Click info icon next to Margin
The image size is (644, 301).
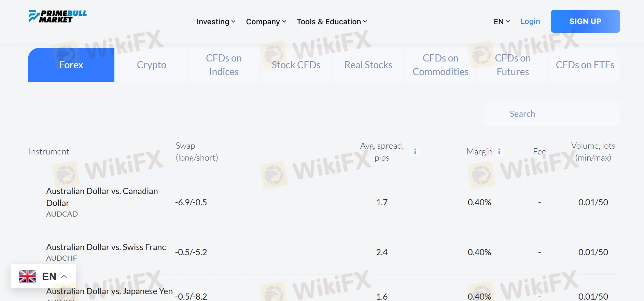(499, 151)
